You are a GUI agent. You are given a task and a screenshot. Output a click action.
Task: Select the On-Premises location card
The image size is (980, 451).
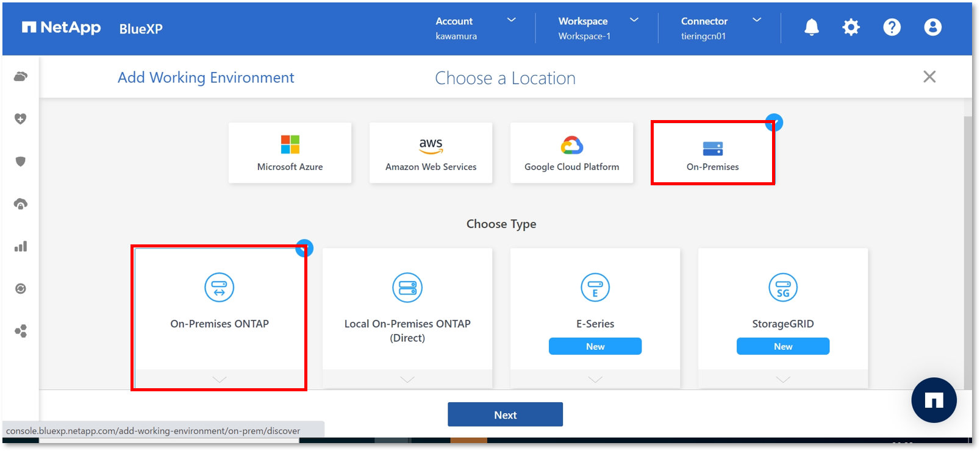pos(712,153)
